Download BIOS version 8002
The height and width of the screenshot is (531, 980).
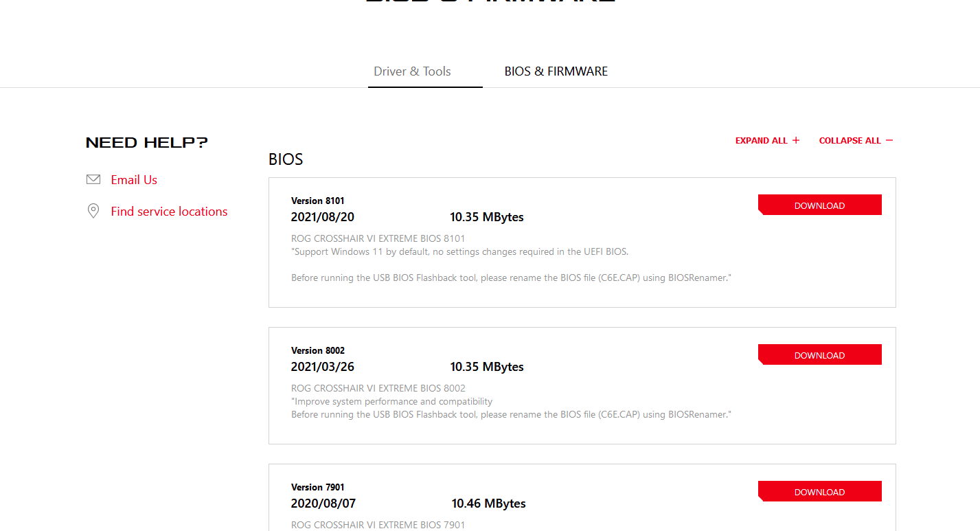click(x=819, y=355)
